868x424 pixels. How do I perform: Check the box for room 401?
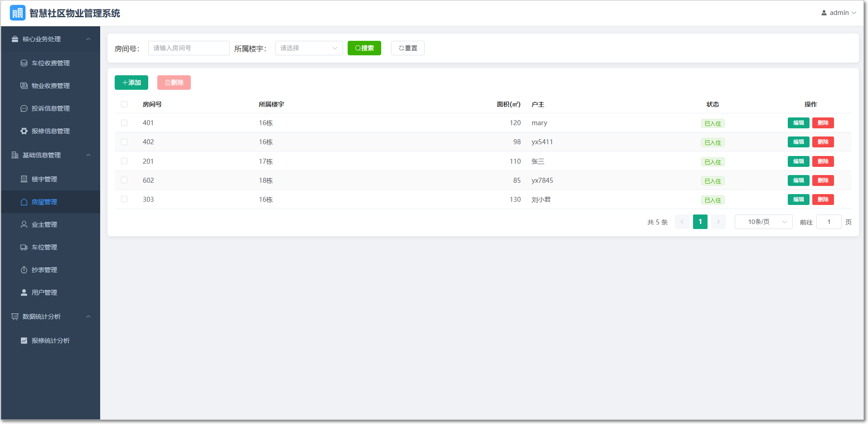click(124, 123)
